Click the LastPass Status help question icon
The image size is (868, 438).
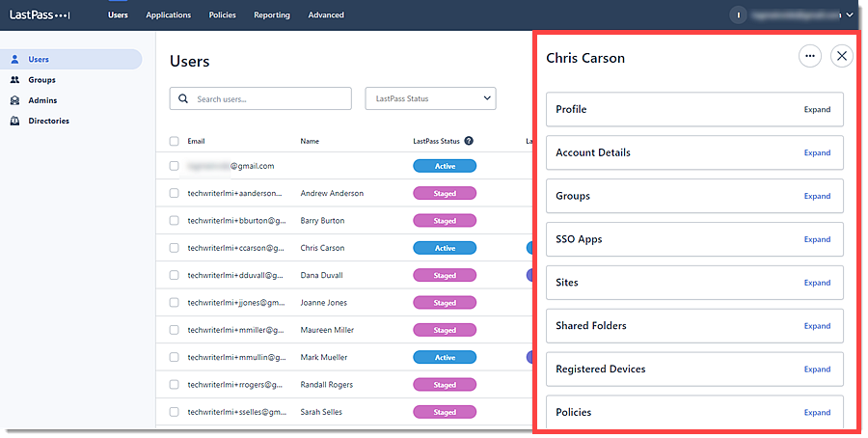[469, 141]
